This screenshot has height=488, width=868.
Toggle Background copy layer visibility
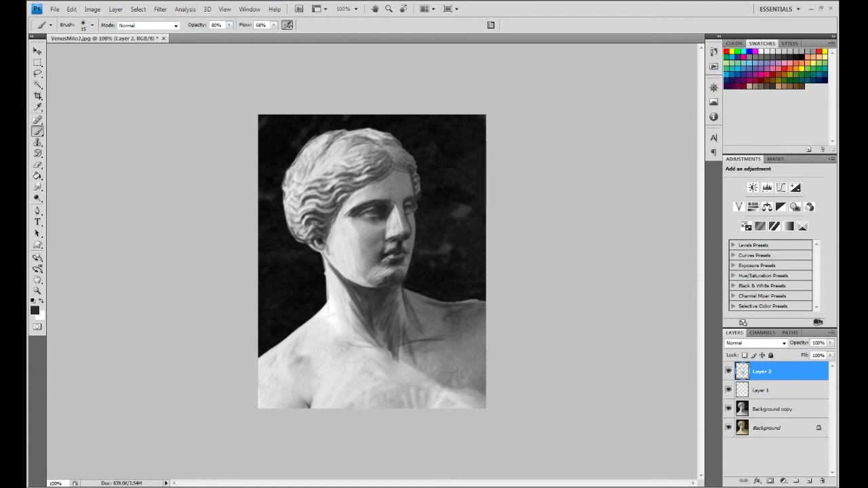tap(728, 409)
